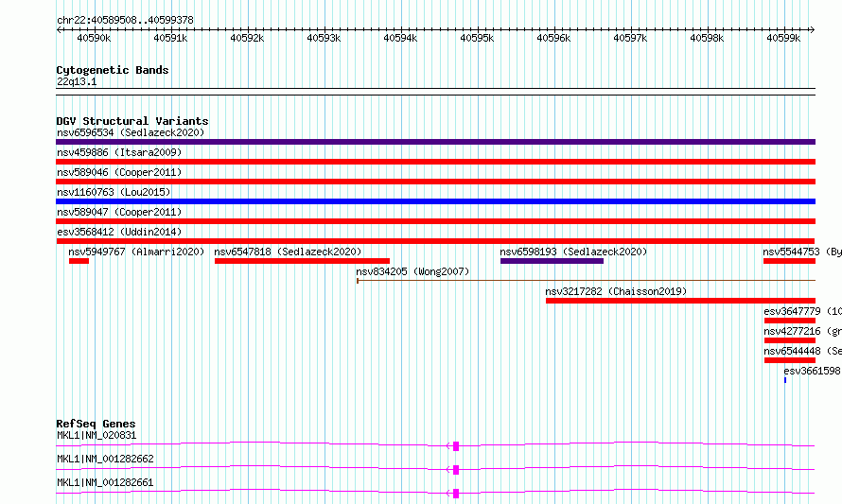Click the 40591k ruler tick label
The height and width of the screenshot is (504, 842).
tap(170, 38)
